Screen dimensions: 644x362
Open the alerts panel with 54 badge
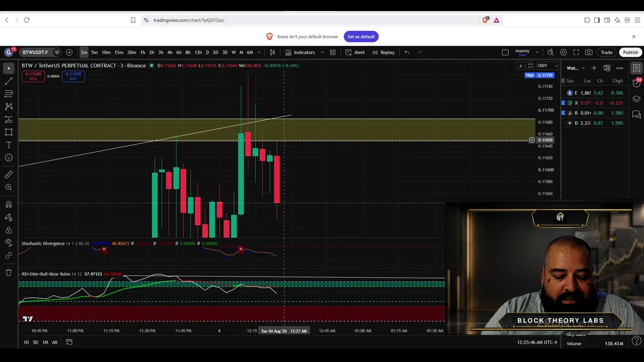pyautogui.click(x=636, y=83)
